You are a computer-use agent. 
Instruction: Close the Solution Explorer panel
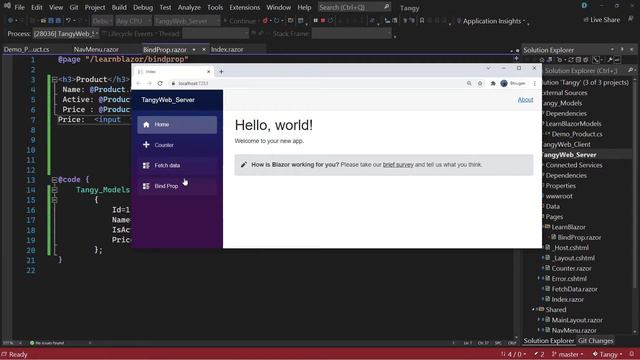tap(631, 49)
